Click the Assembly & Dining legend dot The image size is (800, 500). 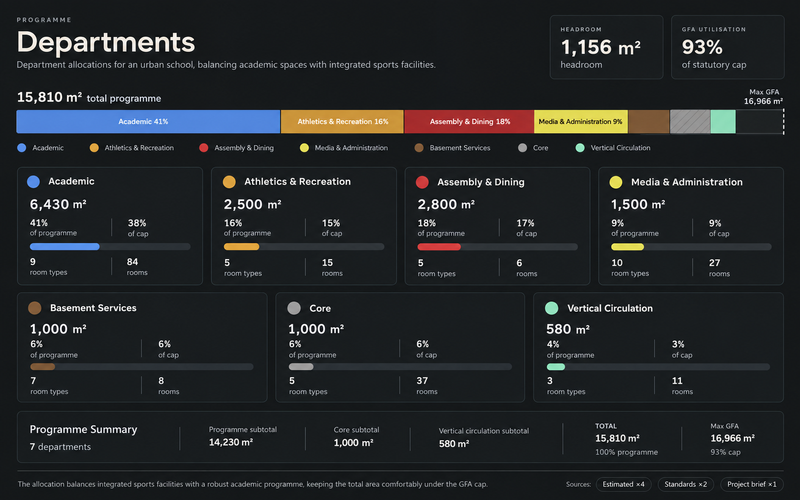coord(204,148)
